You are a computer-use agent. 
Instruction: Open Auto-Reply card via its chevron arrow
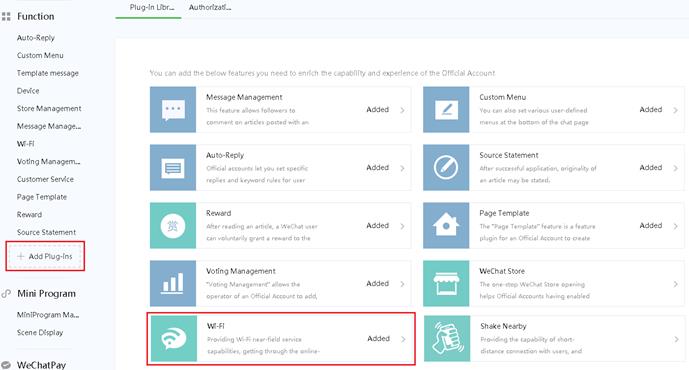[x=402, y=168]
